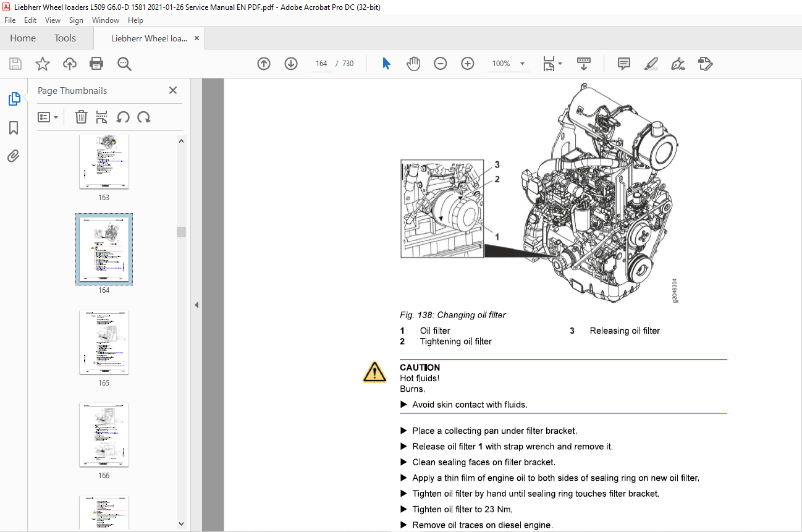Open the Sign menu
Image resolution: width=802 pixels, height=532 pixels.
pos(76,20)
